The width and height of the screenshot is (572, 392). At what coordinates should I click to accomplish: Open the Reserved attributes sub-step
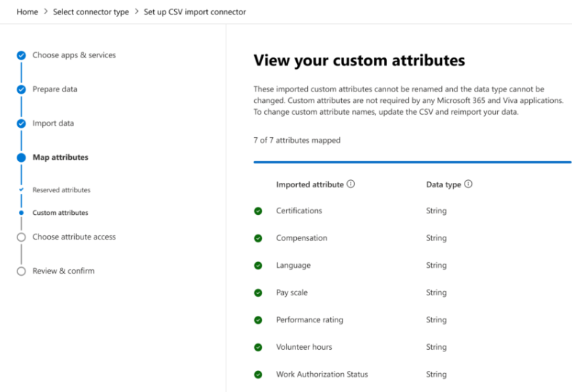(61, 190)
